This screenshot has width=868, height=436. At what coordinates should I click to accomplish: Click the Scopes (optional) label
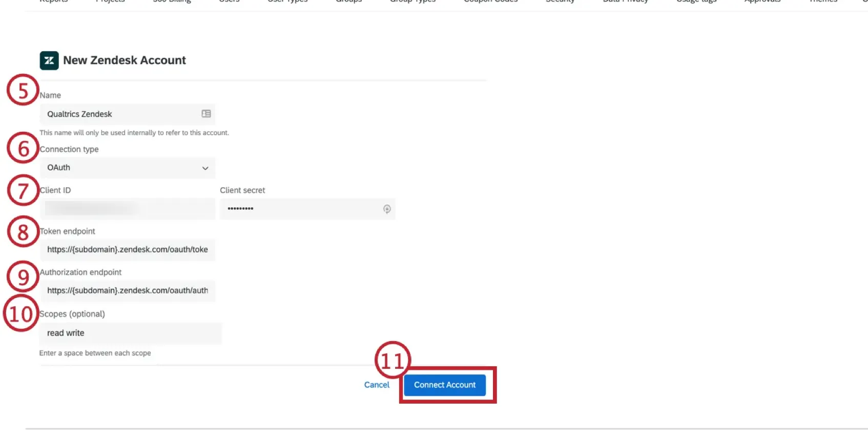point(72,314)
